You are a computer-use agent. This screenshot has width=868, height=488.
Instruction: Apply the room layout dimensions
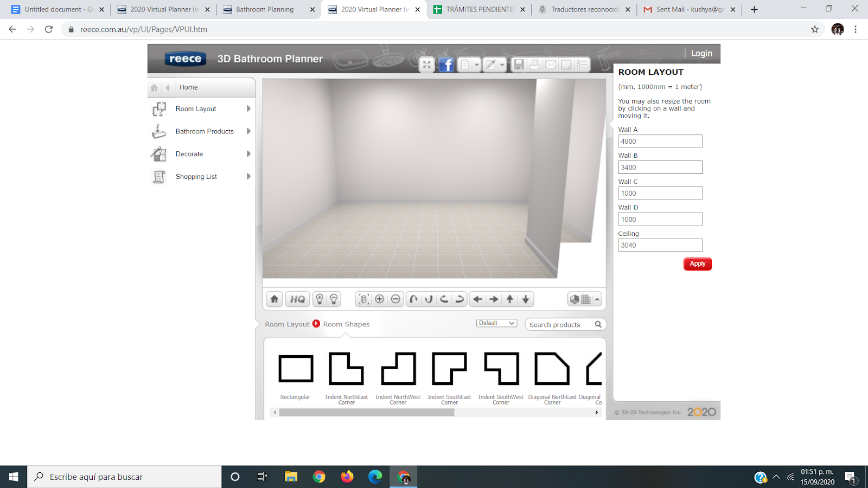(x=698, y=264)
